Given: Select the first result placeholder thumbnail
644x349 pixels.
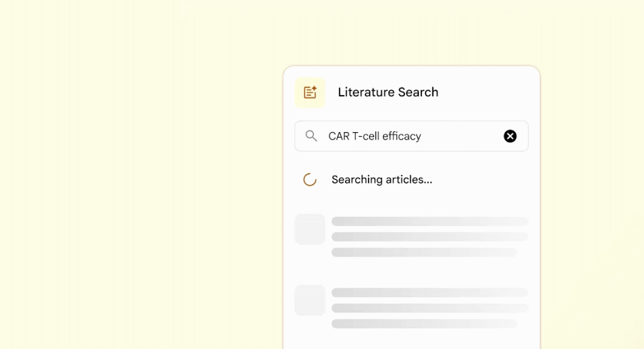Looking at the screenshot, I should pyautogui.click(x=310, y=229).
